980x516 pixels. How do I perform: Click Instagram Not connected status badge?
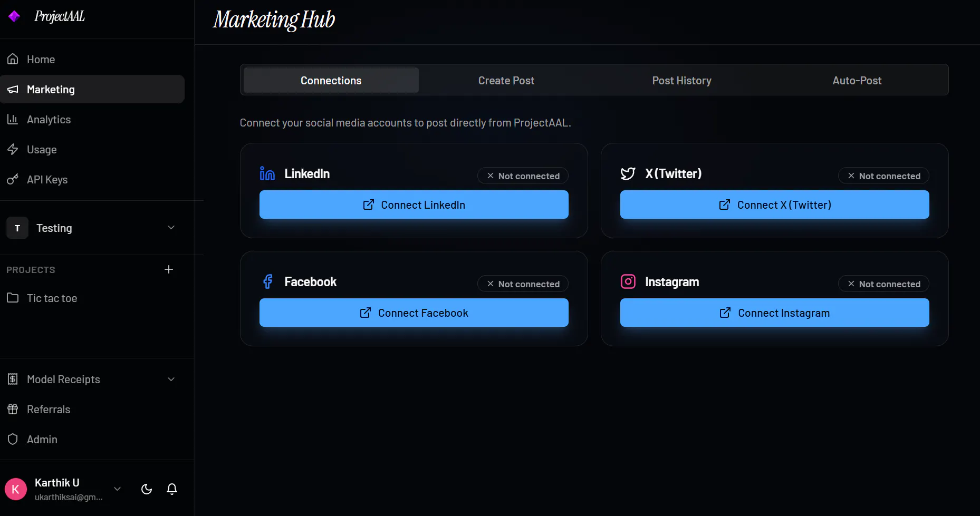883,284
